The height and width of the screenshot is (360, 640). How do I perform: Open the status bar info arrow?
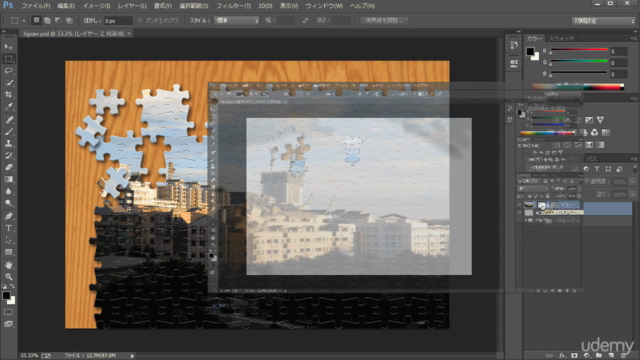click(132, 356)
